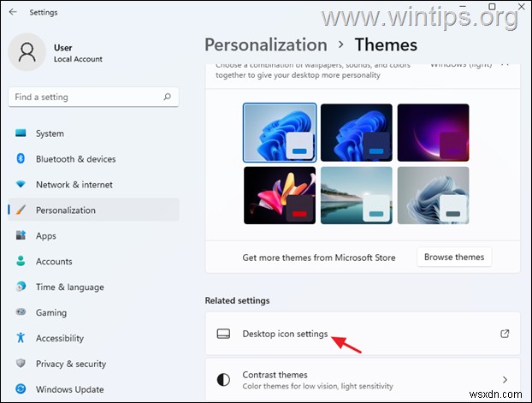The image size is (532, 403).
Task: Click the Accessibility icon in sidebar
Action: pyautogui.click(x=21, y=338)
